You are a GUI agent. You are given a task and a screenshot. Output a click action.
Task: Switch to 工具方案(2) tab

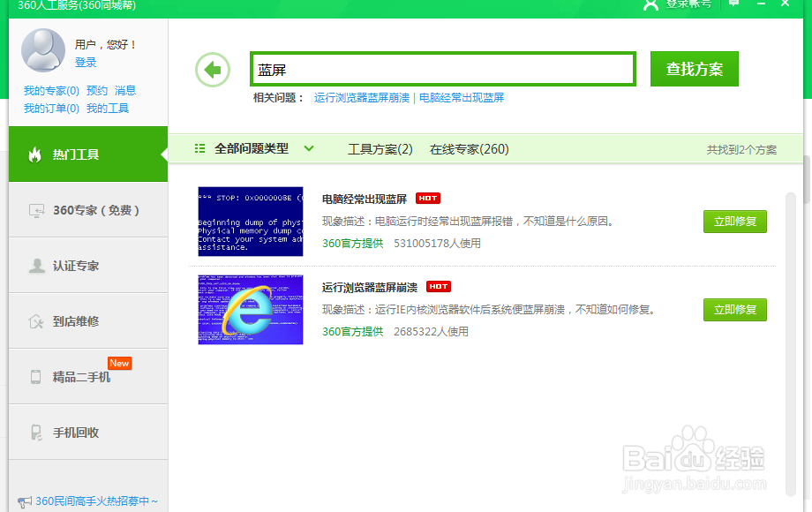click(x=380, y=149)
